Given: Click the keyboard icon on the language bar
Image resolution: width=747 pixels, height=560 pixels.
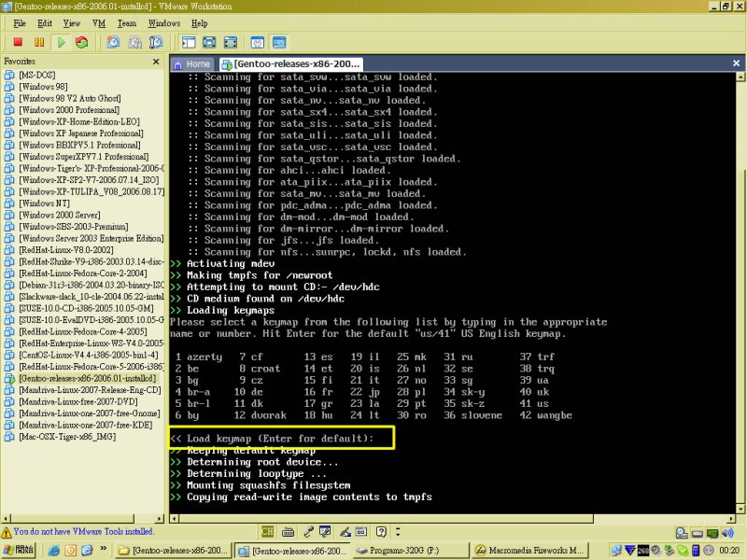Looking at the screenshot, I should (x=288, y=532).
